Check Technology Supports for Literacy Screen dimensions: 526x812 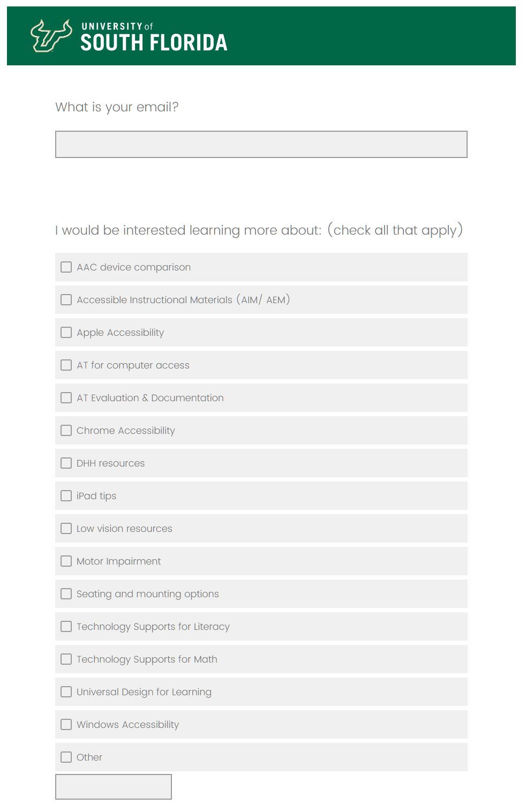[x=66, y=626]
